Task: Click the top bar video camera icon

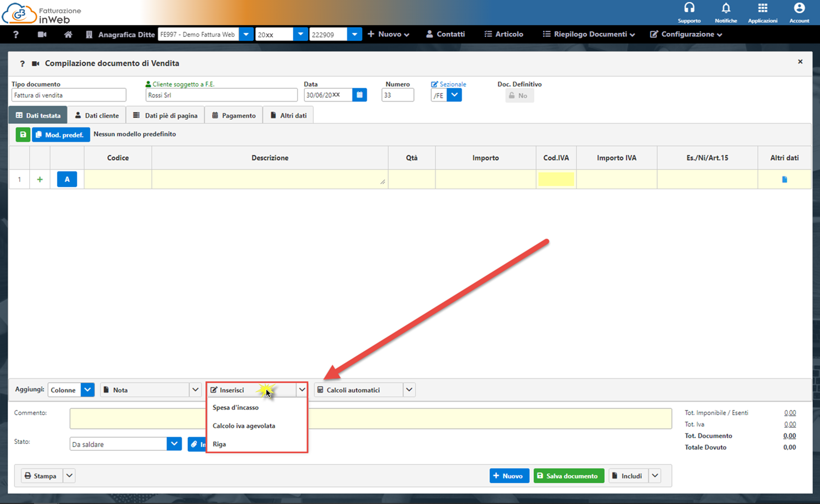Action: 42,35
